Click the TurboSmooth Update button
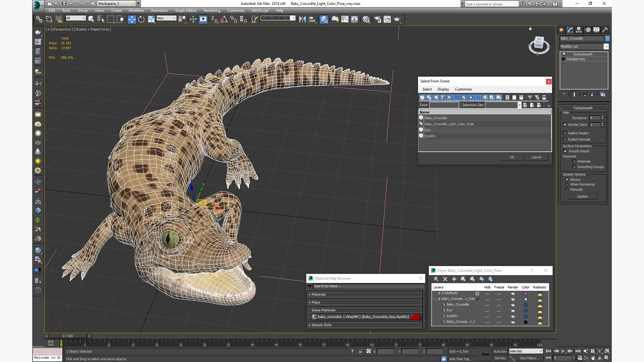 click(582, 196)
